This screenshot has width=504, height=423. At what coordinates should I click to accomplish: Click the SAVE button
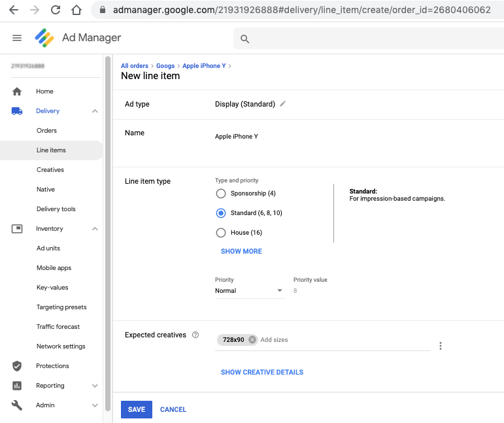pyautogui.click(x=136, y=409)
